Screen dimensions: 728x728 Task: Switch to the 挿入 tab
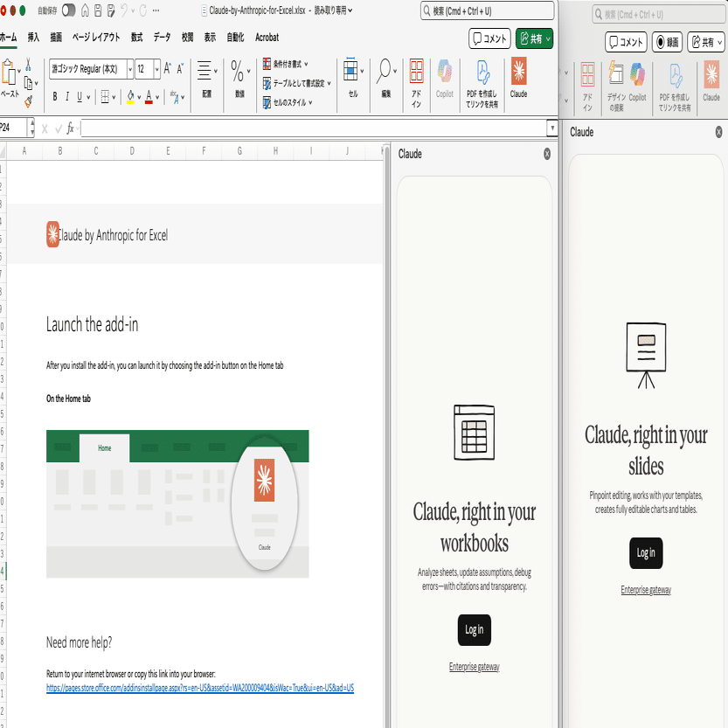coord(33,37)
